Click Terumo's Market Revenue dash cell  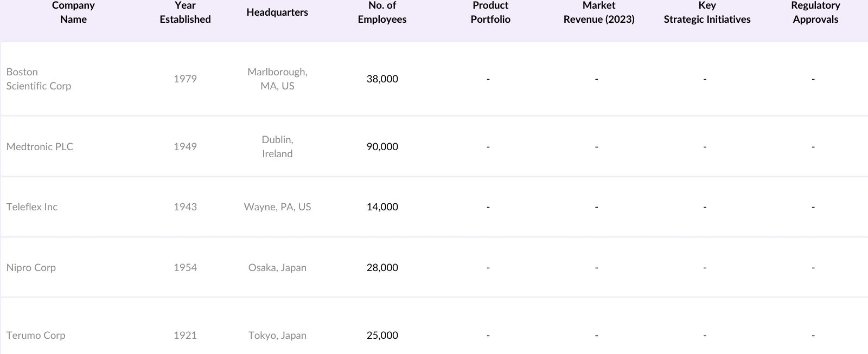(x=596, y=336)
